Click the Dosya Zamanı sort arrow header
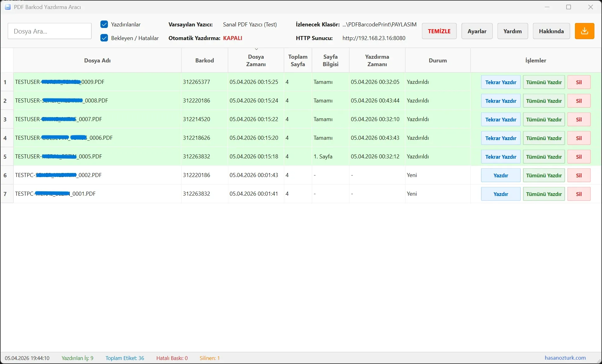602x364 pixels. point(256,60)
